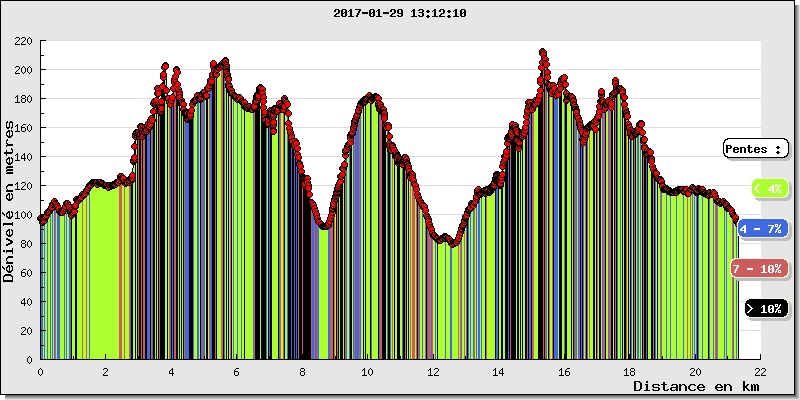The image size is (800, 400).
Task: Click the peak data point near 10 km
Action: click(x=370, y=96)
